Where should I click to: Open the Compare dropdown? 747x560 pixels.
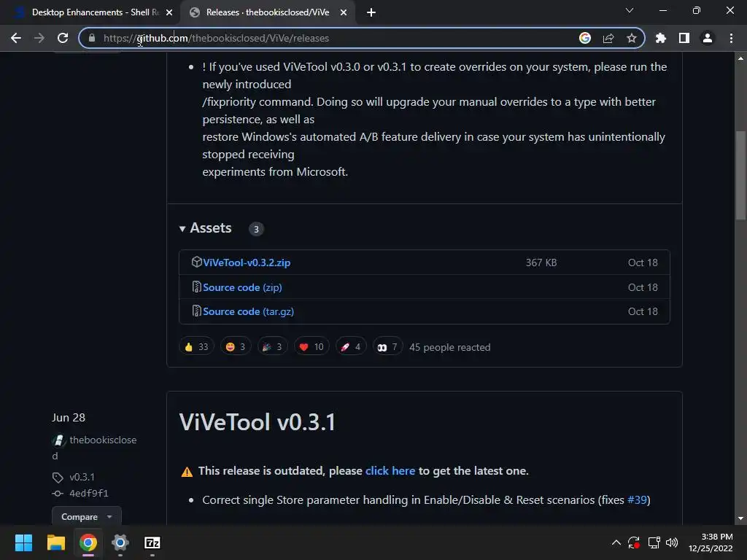[x=87, y=517]
